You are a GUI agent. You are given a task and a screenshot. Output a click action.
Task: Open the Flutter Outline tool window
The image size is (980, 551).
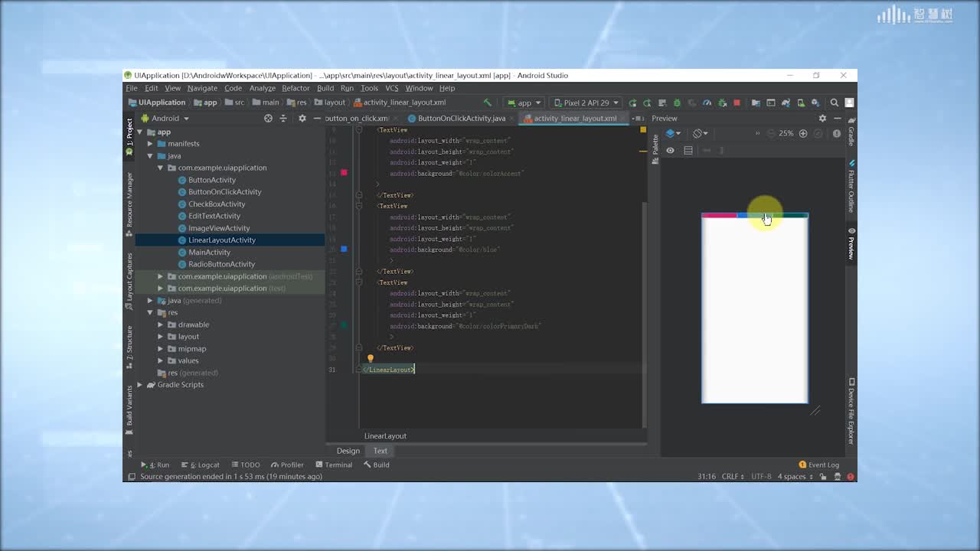pos(851,187)
